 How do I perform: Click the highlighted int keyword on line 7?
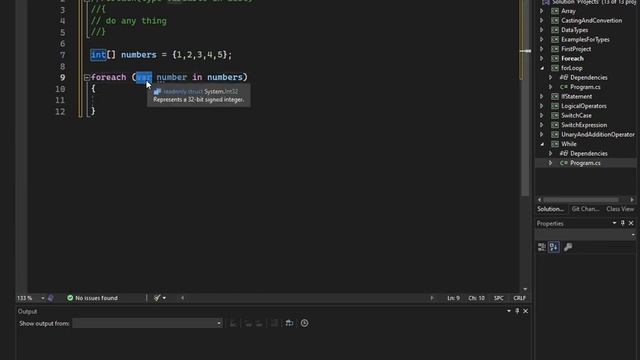point(98,55)
